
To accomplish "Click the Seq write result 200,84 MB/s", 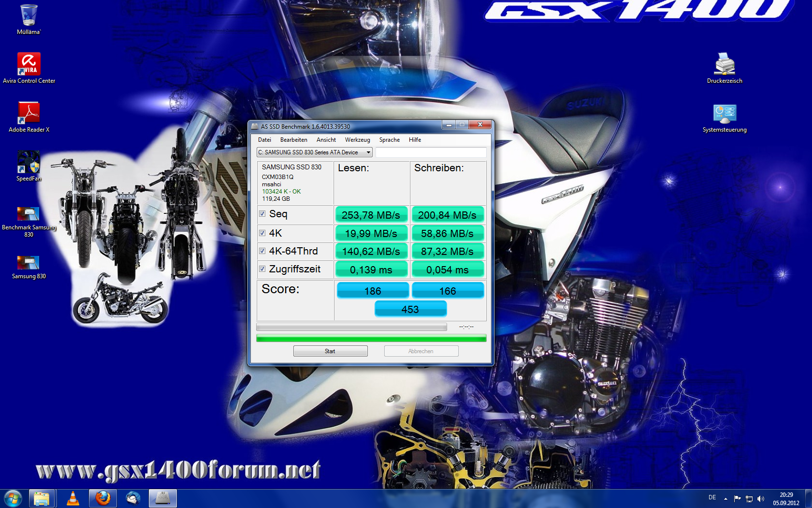I will click(x=448, y=215).
